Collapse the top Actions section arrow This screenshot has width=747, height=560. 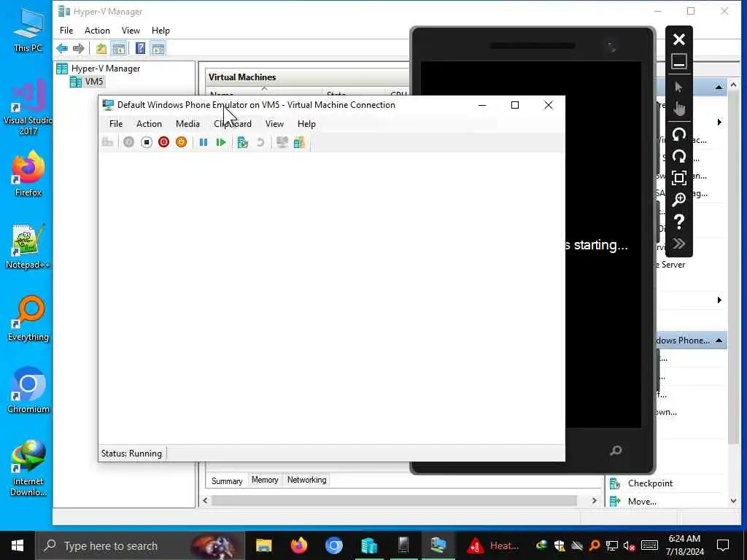(719, 87)
